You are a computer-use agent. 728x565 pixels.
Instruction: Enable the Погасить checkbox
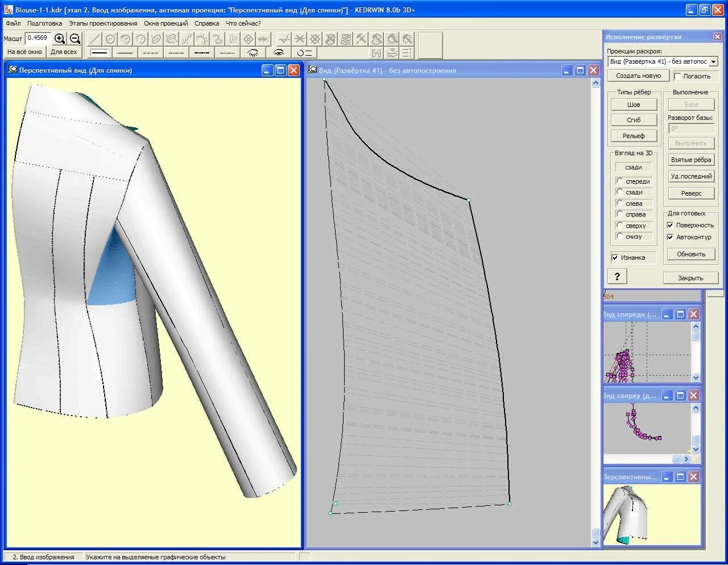677,76
